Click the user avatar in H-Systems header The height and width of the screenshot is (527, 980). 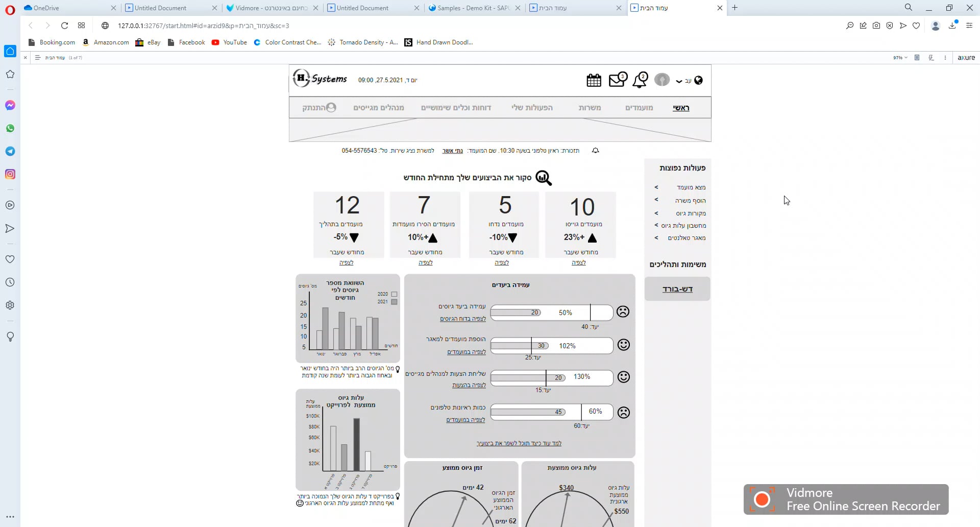pyautogui.click(x=662, y=80)
